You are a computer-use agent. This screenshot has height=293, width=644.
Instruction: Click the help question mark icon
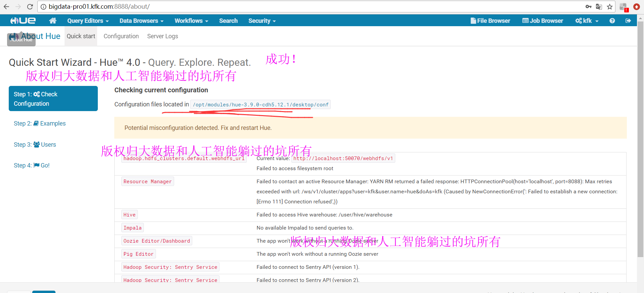[612, 20]
